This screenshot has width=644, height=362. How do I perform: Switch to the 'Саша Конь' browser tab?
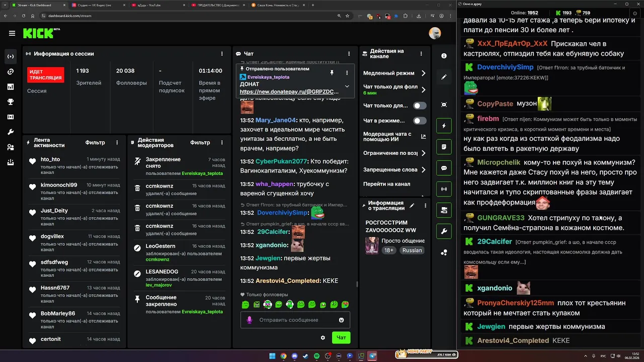tap(278, 5)
